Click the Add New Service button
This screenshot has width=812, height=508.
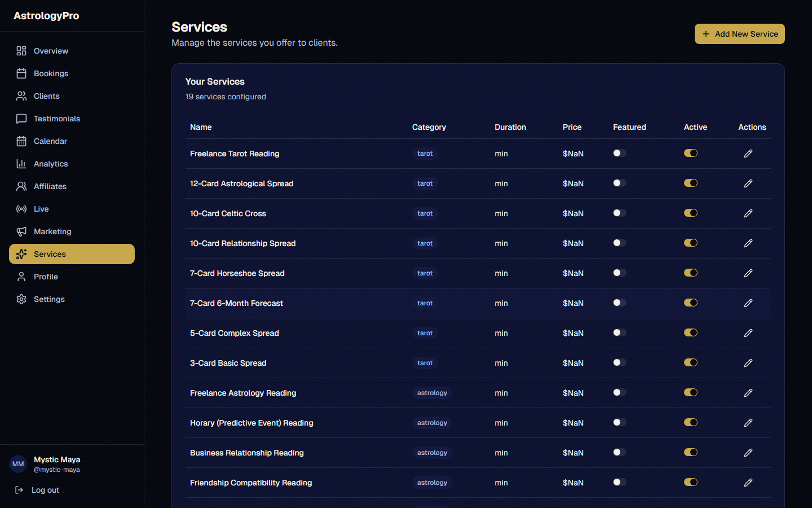[739, 34]
